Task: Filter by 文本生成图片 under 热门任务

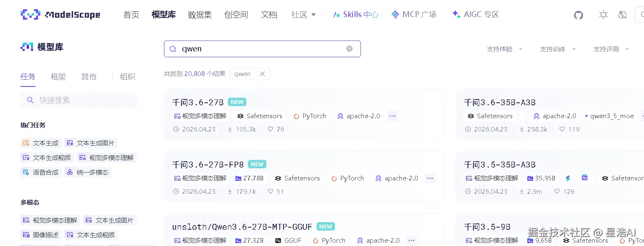Action: tap(91, 143)
